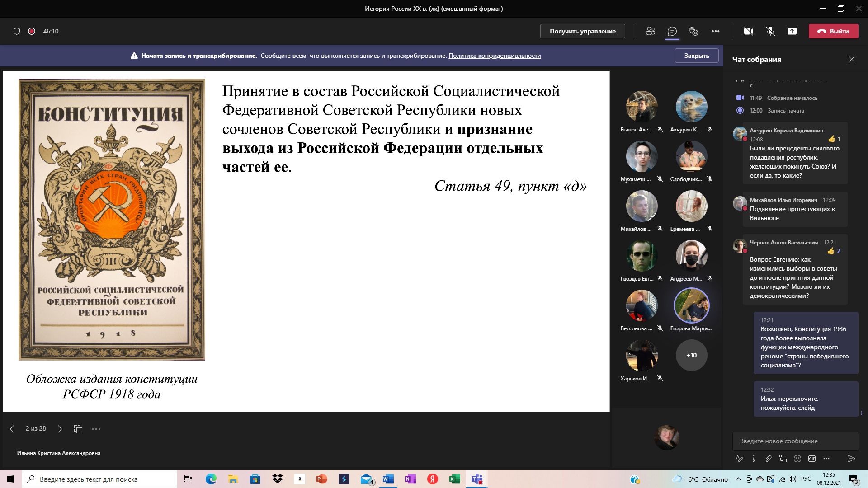Expand slide options ellipsis below presentation
The height and width of the screenshot is (488, 868).
click(96, 429)
